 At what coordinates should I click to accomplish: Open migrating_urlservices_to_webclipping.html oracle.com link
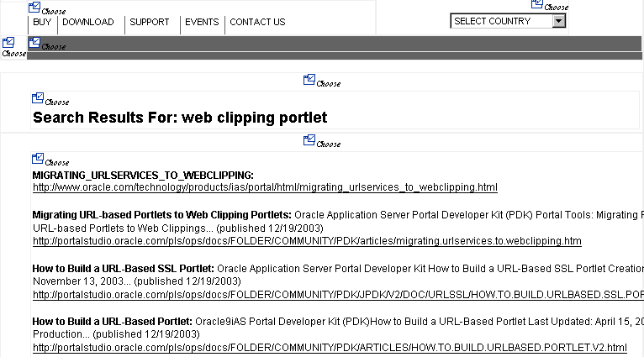(265, 187)
